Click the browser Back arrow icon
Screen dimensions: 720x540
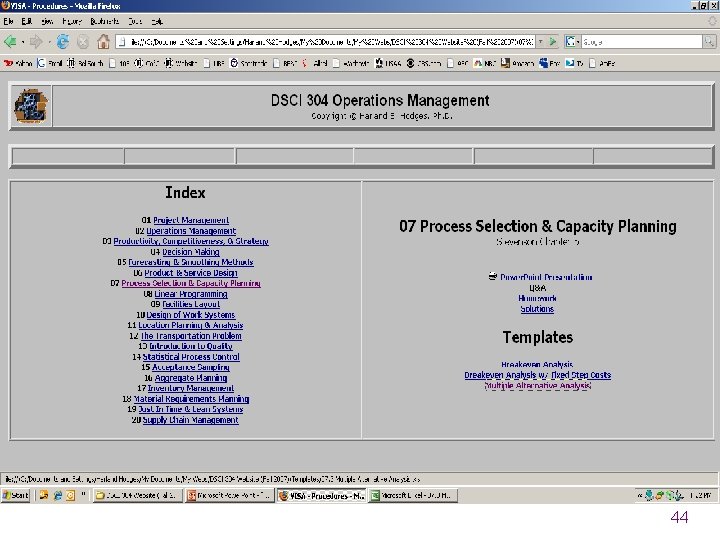click(x=10, y=42)
